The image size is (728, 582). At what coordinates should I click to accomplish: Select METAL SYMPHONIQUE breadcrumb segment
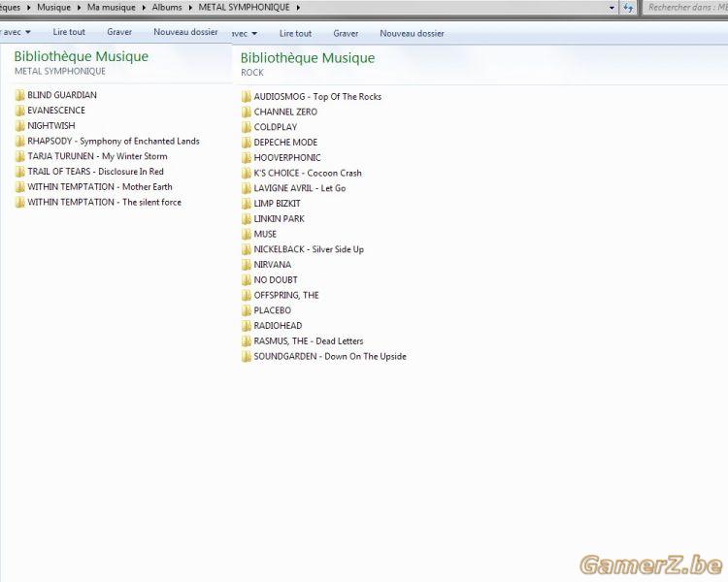point(245,8)
